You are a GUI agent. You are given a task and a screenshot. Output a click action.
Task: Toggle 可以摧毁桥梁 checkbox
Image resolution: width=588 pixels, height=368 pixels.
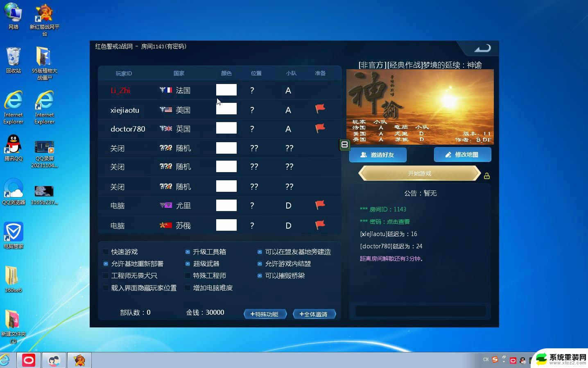[x=260, y=275]
